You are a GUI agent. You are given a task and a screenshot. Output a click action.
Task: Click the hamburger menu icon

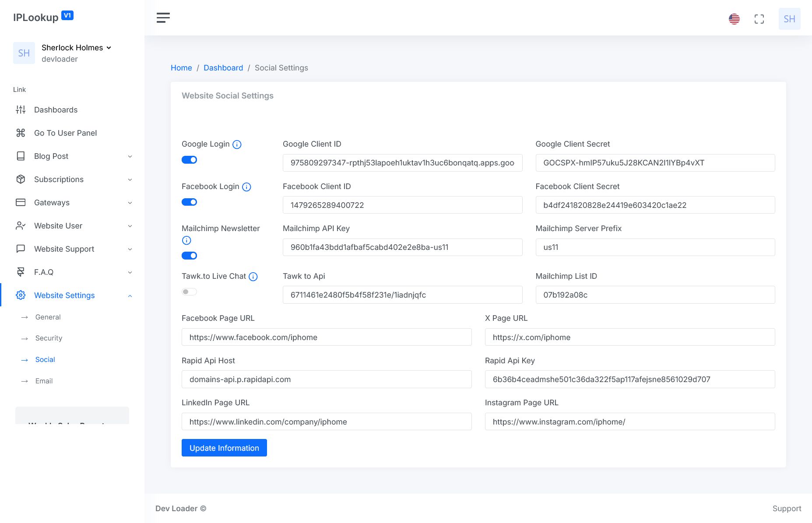(x=163, y=18)
